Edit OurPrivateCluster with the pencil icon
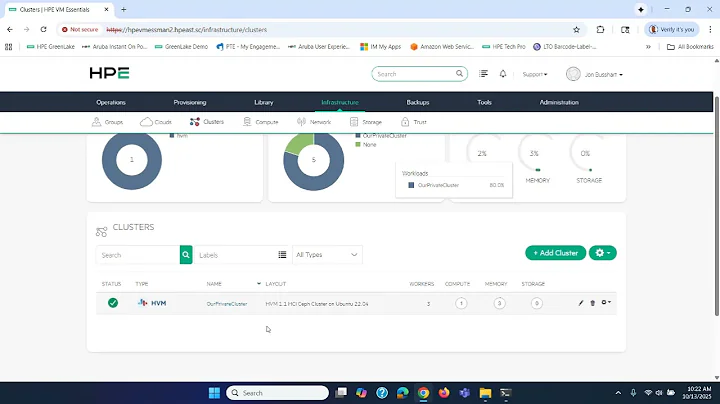The height and width of the screenshot is (404, 720). coord(581,303)
